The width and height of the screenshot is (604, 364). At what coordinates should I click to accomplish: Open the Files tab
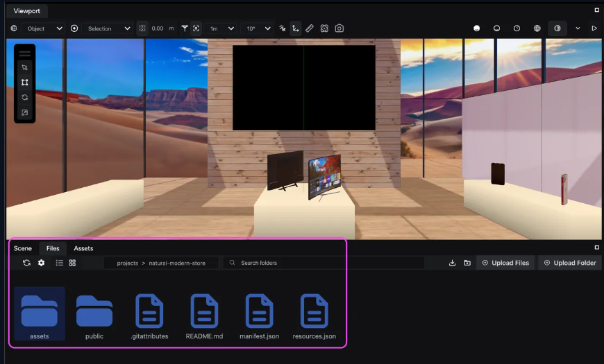(53, 248)
